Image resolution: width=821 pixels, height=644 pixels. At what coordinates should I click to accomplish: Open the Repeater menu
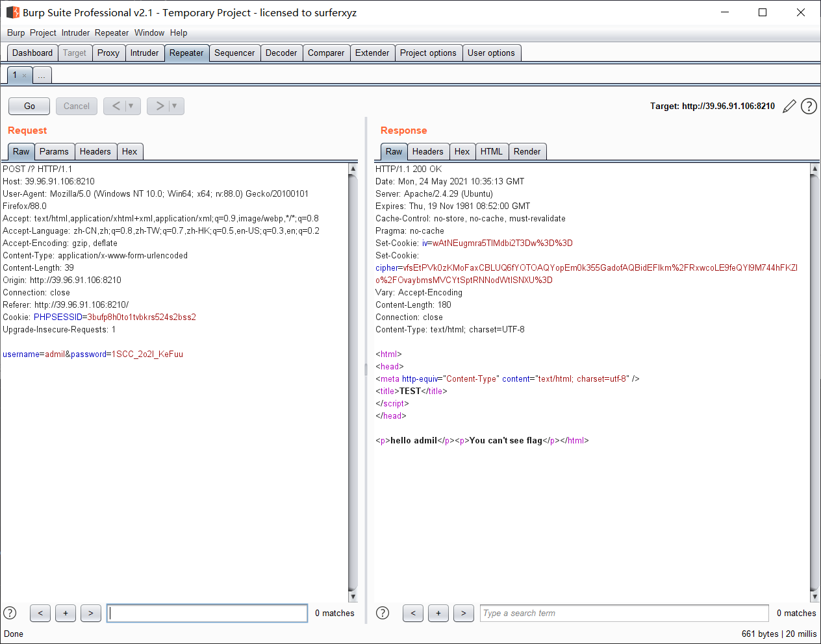pos(112,32)
